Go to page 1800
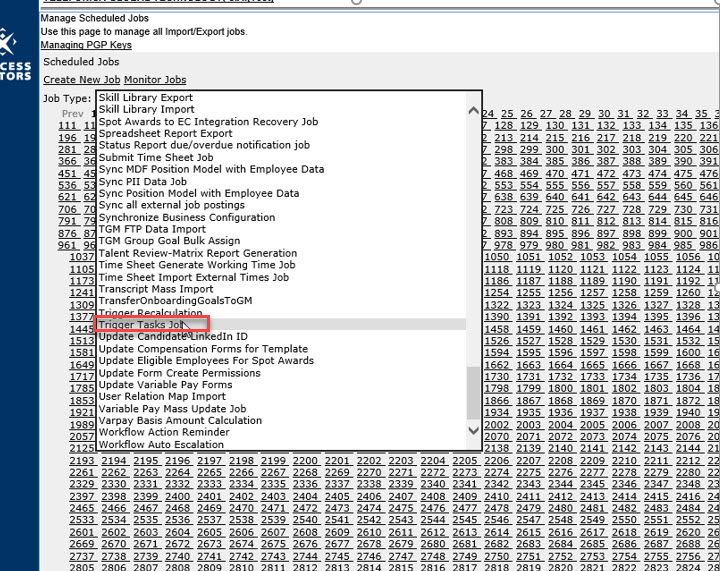Viewport: 720px width, 571px height. (561, 389)
